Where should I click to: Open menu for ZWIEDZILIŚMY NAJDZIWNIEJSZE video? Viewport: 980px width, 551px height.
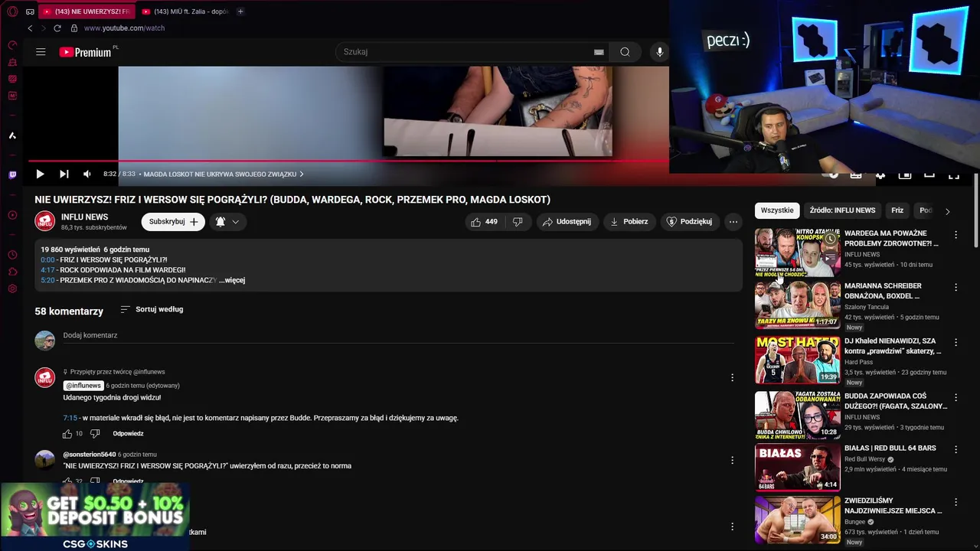tap(955, 502)
